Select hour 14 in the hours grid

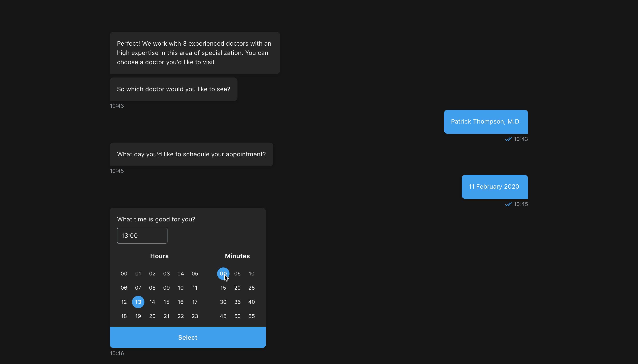152,302
